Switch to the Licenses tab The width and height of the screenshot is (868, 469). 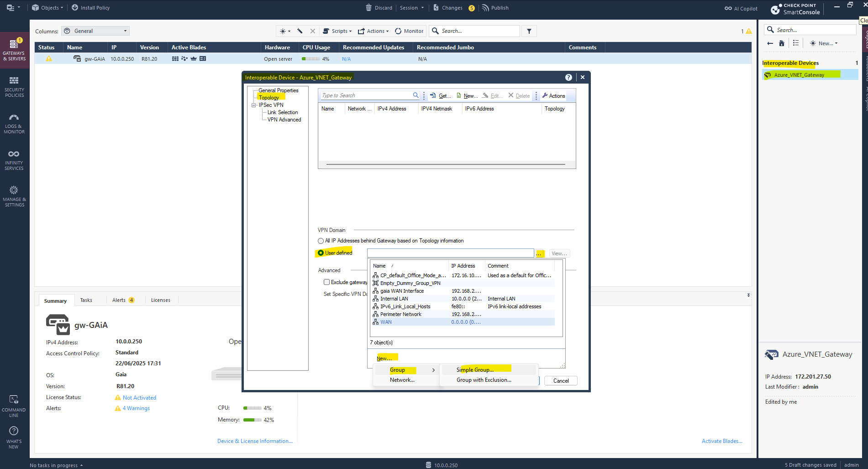[161, 300]
